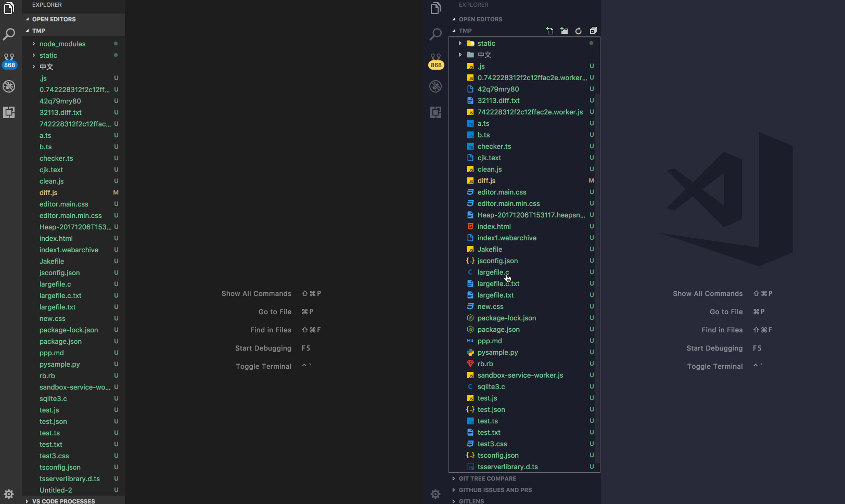Viewport: 845px width, 504px height.
Task: Open Debug icon in right window activity bar
Action: click(x=436, y=86)
